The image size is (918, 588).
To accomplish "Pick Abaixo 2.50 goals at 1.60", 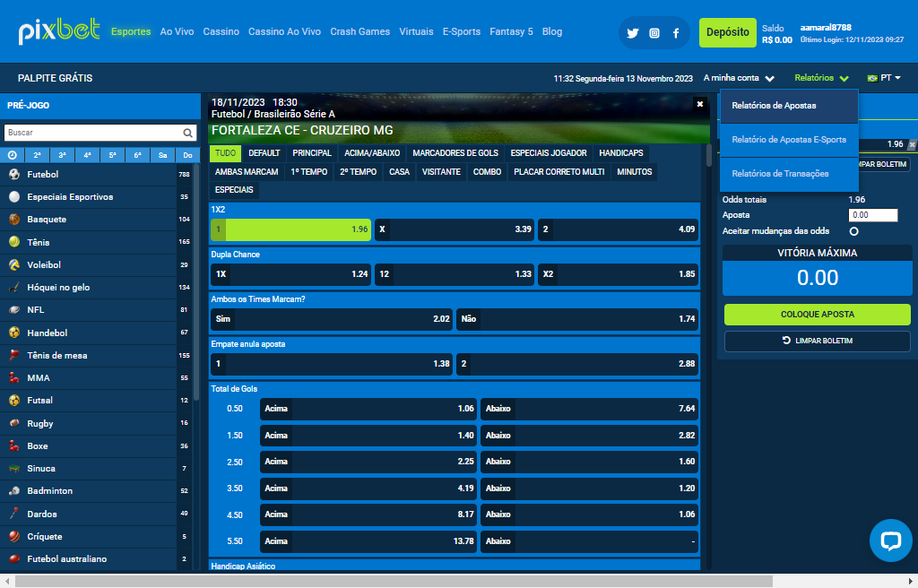I will coord(590,462).
